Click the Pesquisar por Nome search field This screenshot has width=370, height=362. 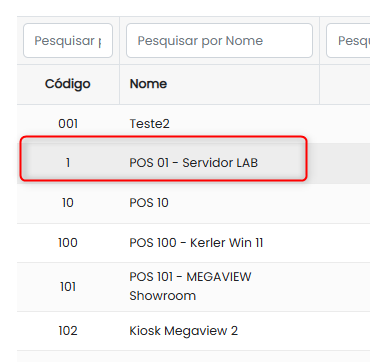point(219,41)
